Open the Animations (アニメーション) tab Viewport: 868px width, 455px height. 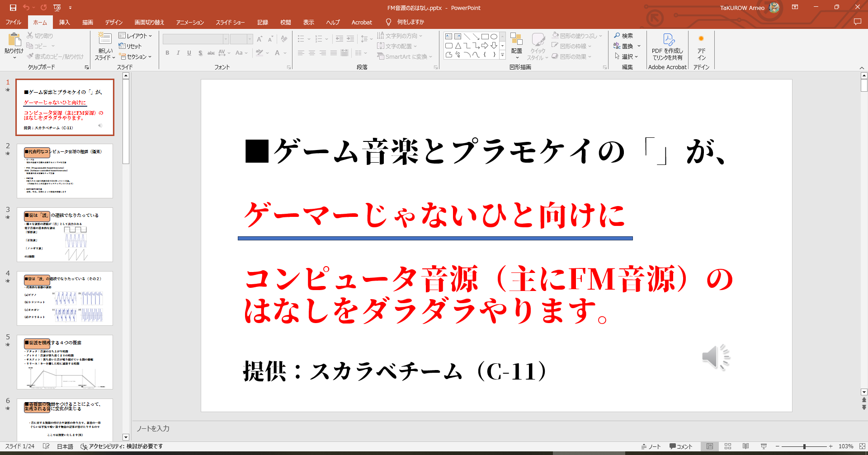point(190,22)
